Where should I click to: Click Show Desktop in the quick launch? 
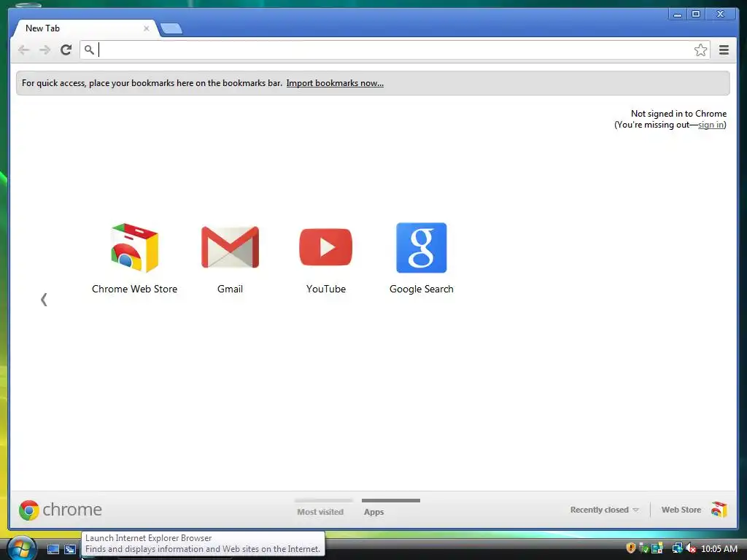pyautogui.click(x=53, y=549)
